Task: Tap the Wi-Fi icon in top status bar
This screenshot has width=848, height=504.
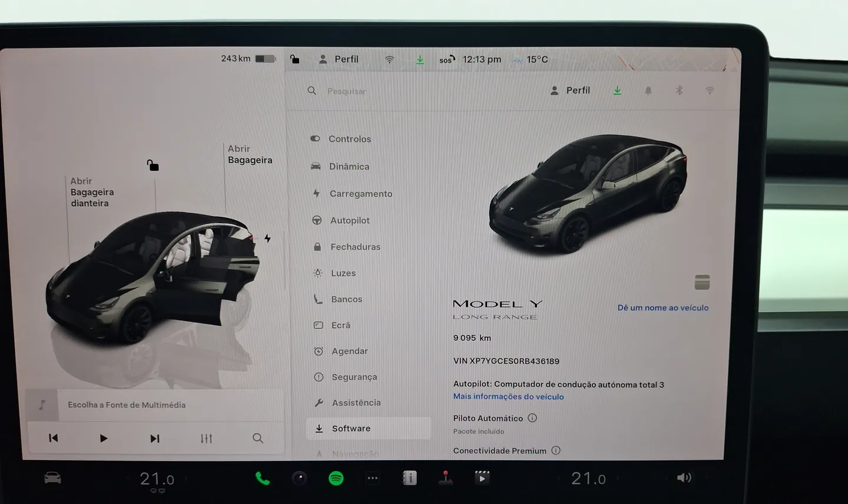Action: (x=389, y=59)
